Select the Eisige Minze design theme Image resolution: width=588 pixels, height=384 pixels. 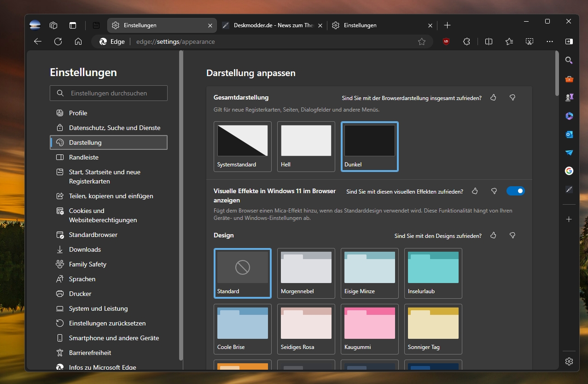370,273
